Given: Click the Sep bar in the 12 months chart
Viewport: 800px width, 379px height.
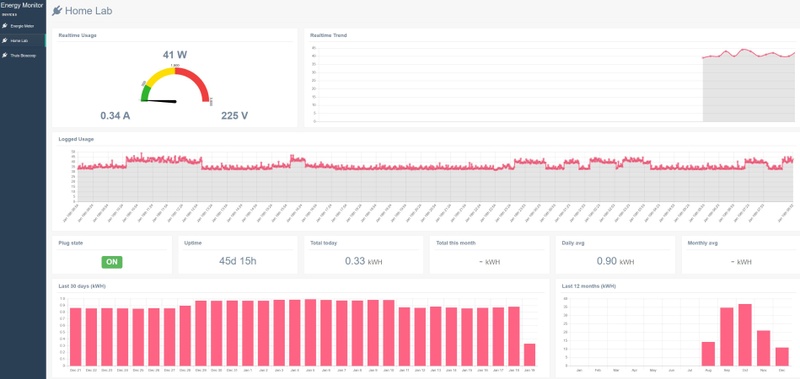Looking at the screenshot, I should click(727, 337).
